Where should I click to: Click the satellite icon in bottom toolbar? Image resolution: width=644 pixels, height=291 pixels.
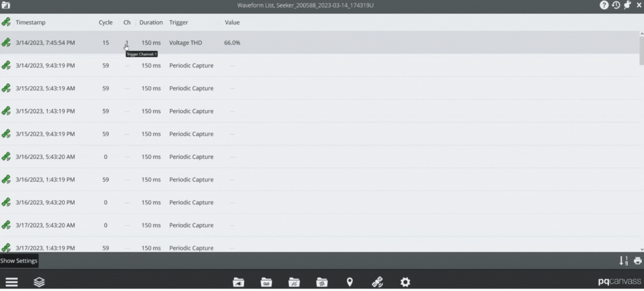pos(377,282)
